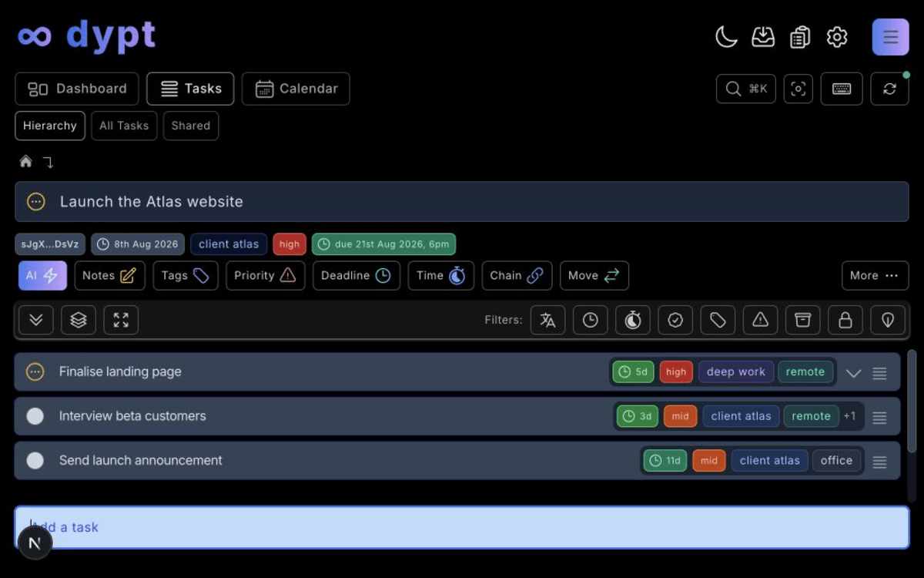924x578 pixels.
Task: Click the fullscreen expand arrows icon
Action: [121, 320]
